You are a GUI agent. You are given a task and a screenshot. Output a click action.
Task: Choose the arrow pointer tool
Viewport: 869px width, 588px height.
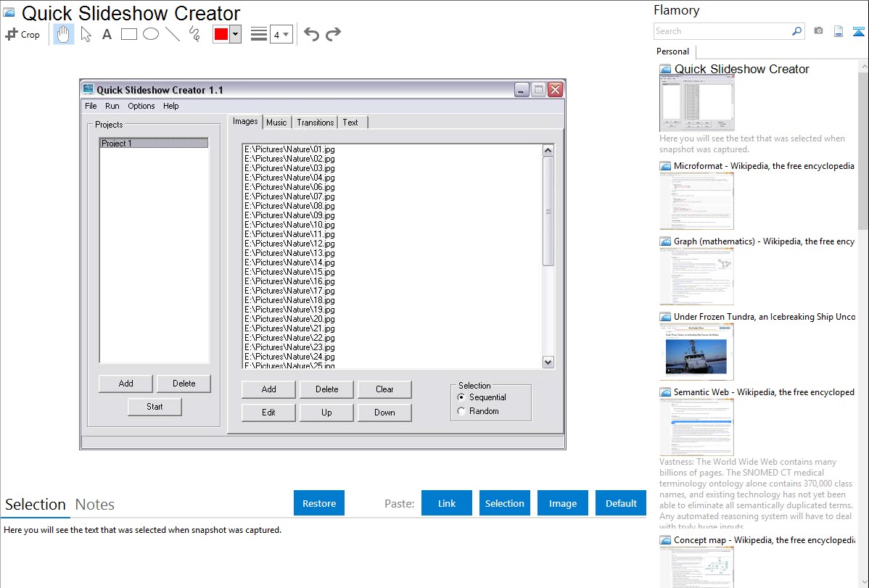click(x=86, y=34)
